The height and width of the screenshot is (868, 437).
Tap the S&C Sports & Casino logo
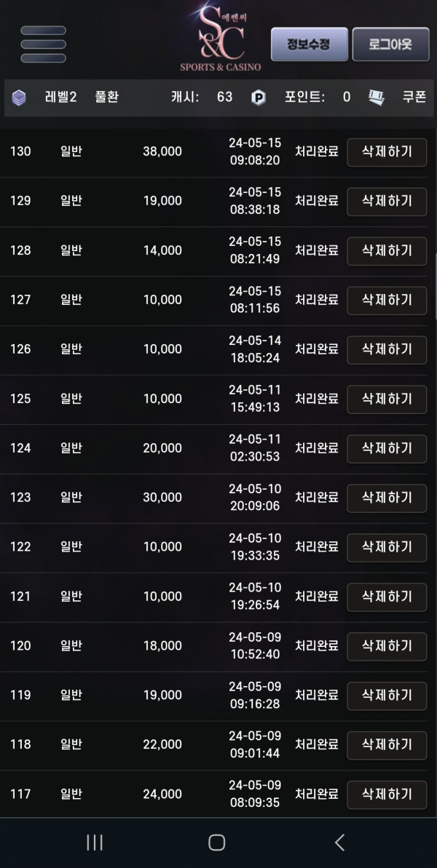221,38
